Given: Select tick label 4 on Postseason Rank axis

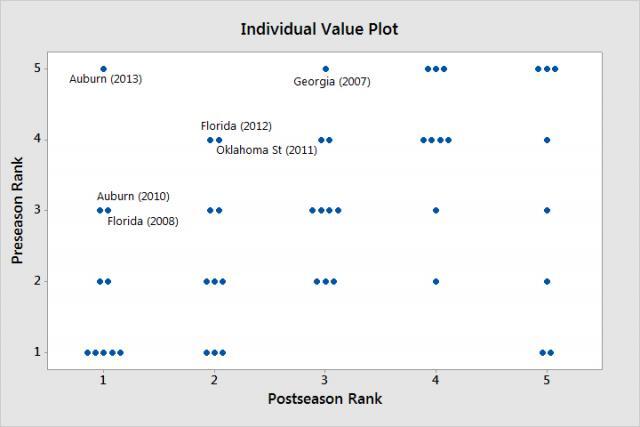Looking at the screenshot, I should [436, 381].
